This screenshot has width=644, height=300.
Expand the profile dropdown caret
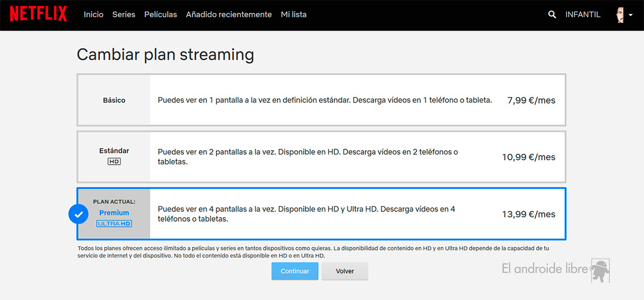(631, 15)
